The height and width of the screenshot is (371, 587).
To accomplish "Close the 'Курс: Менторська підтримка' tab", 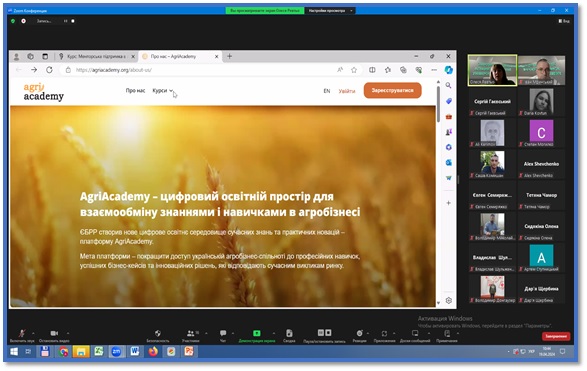I will 133,57.
